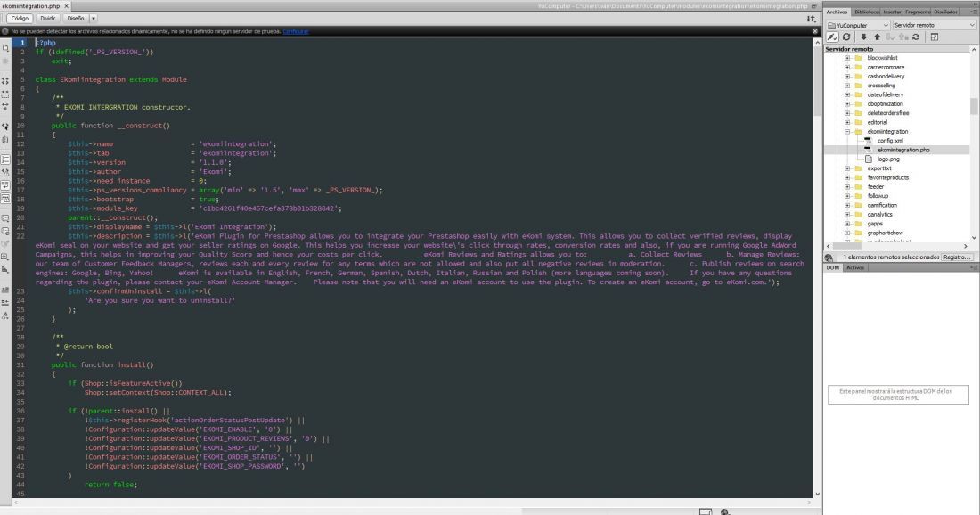Select the followup folder
980x515 pixels.
point(878,196)
